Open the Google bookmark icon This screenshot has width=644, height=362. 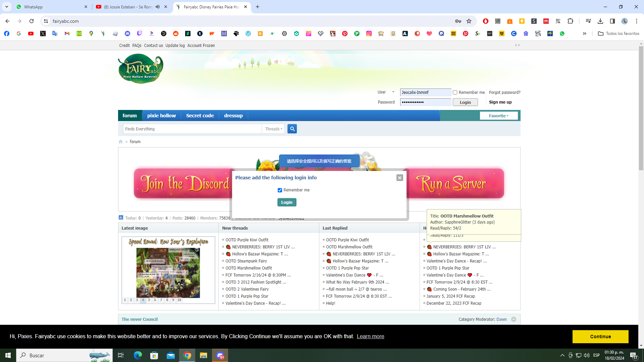(x=19, y=34)
